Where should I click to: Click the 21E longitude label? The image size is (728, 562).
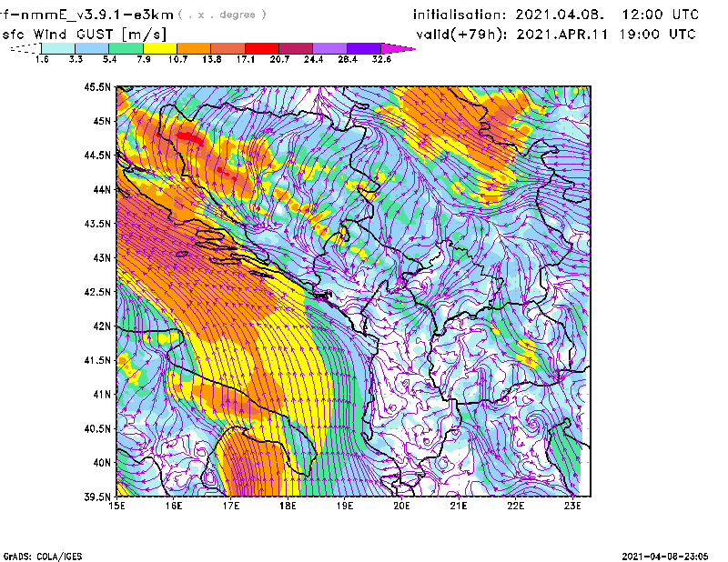point(459,506)
